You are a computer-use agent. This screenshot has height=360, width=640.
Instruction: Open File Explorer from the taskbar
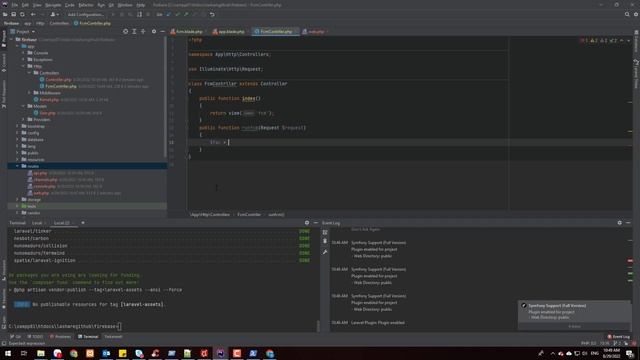coord(41,353)
